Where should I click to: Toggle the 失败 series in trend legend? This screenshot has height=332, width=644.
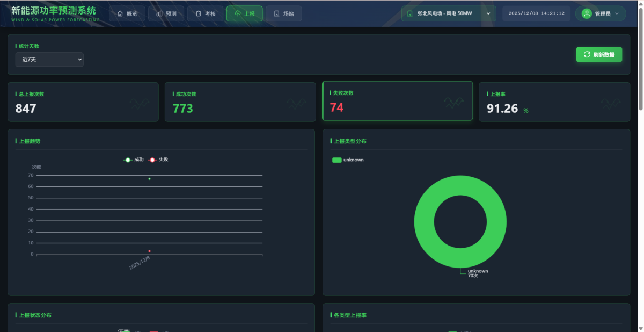click(x=158, y=160)
